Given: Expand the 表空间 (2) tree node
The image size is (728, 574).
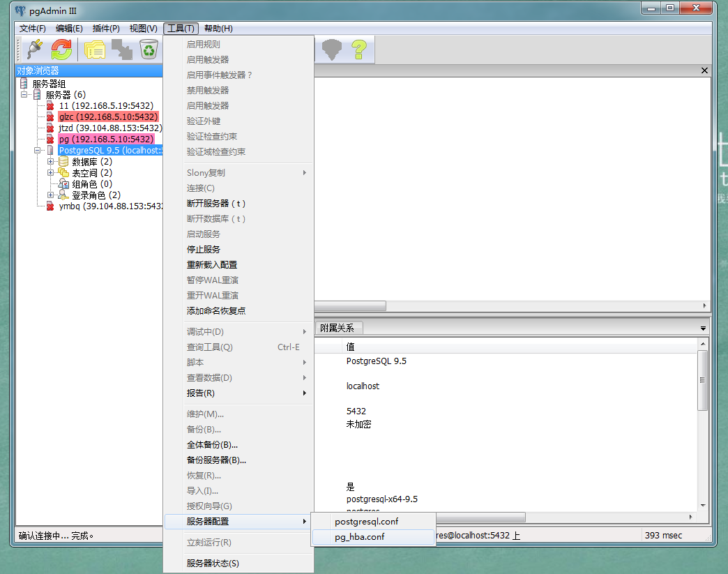Looking at the screenshot, I should coord(51,173).
